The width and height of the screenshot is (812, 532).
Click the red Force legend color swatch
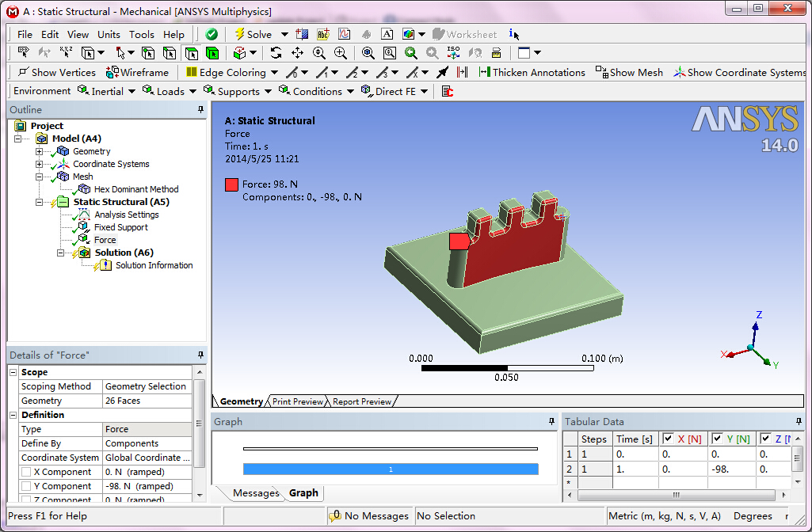[x=231, y=184]
